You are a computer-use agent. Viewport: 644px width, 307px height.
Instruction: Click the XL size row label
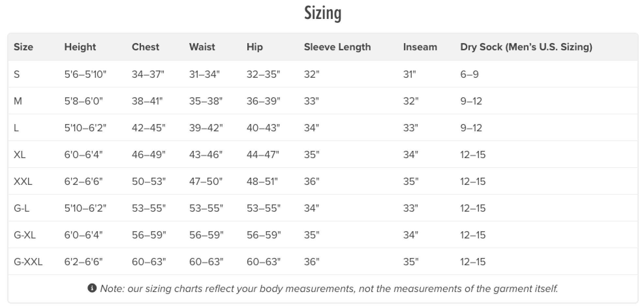20,154
